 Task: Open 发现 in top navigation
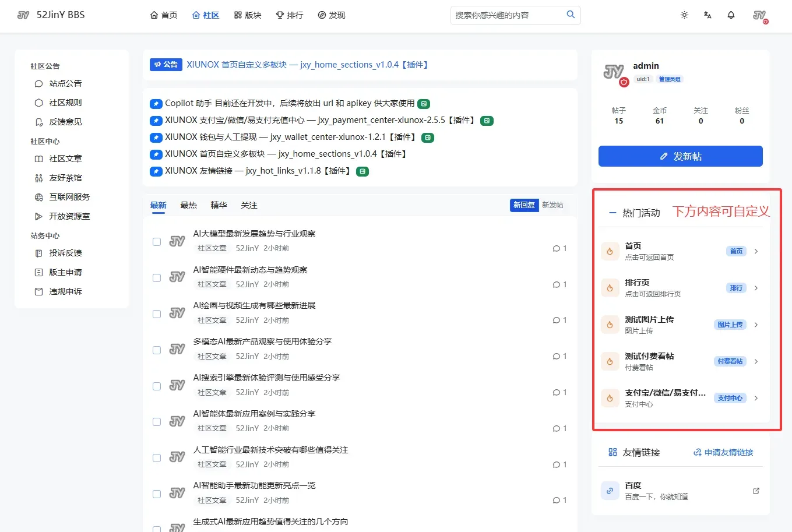tap(332, 15)
